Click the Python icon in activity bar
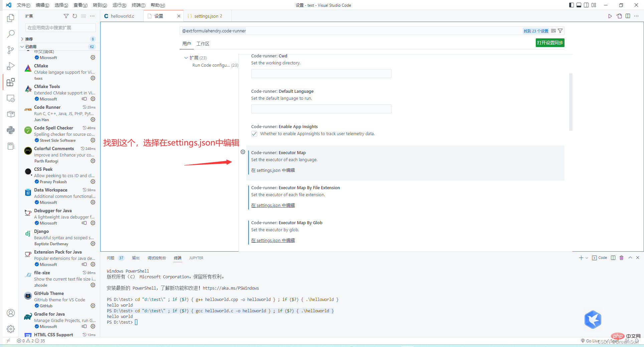This screenshot has height=347, width=644. click(11, 130)
